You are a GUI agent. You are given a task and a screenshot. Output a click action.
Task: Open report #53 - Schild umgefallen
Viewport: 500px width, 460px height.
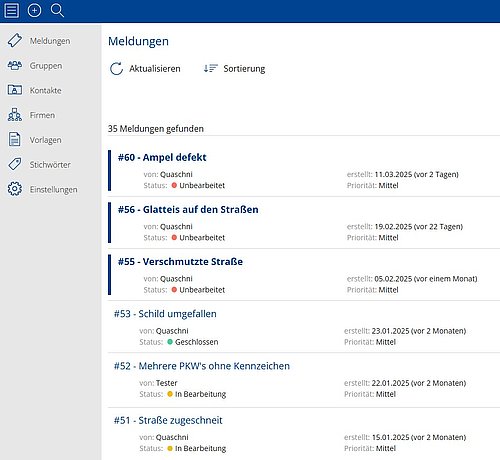click(x=165, y=314)
